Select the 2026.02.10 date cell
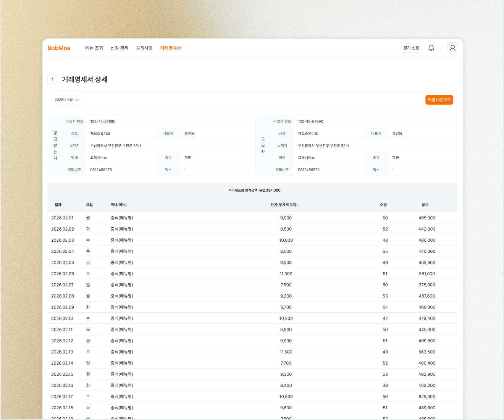 click(x=62, y=318)
